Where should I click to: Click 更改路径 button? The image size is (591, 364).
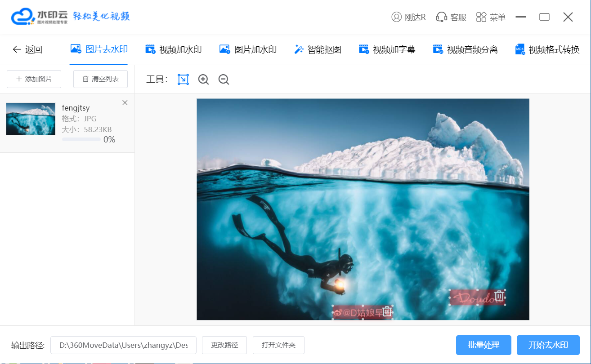[224, 345]
